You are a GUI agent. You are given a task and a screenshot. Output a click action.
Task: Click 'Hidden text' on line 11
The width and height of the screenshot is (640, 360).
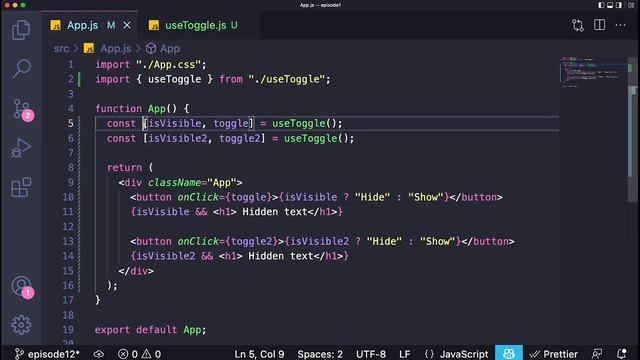275,212
